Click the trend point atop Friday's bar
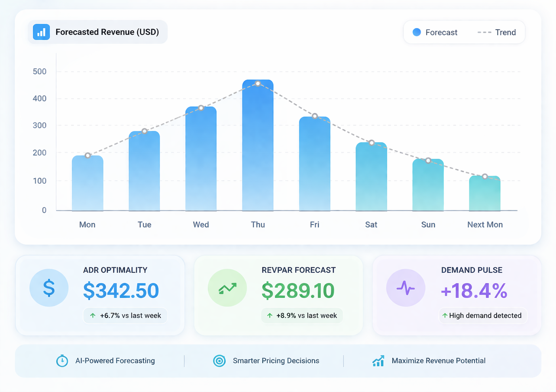 315,116
